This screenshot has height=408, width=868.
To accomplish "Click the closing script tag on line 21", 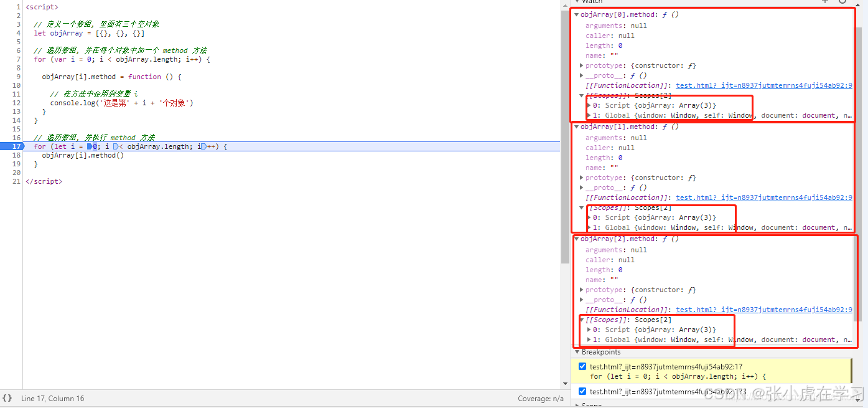I will coord(44,181).
